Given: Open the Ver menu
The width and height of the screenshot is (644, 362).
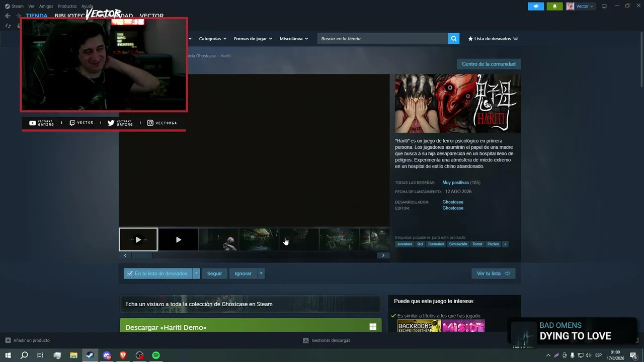Looking at the screenshot, I should pyautogui.click(x=31, y=6).
